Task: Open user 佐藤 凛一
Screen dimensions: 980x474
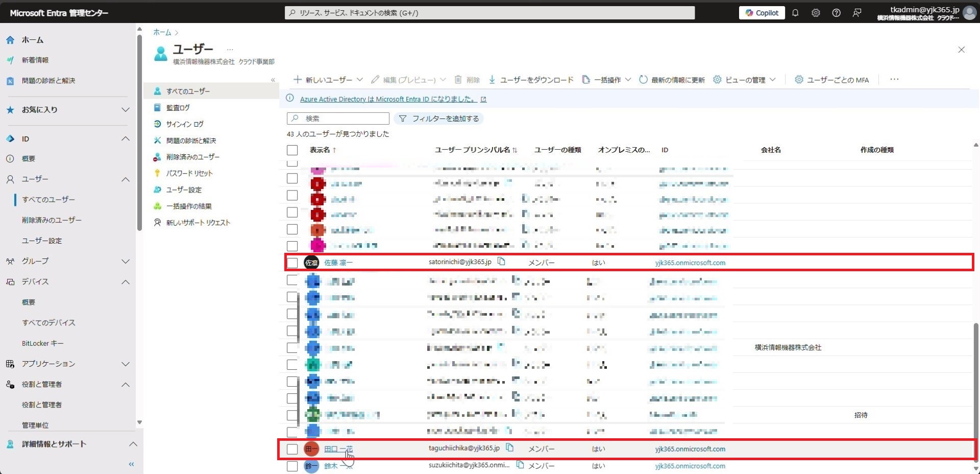Action: [338, 263]
